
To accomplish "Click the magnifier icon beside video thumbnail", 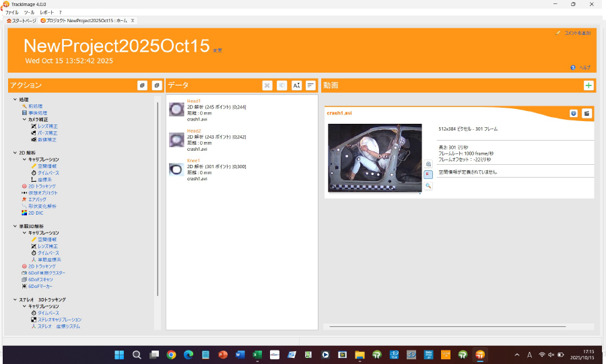I will [428, 185].
